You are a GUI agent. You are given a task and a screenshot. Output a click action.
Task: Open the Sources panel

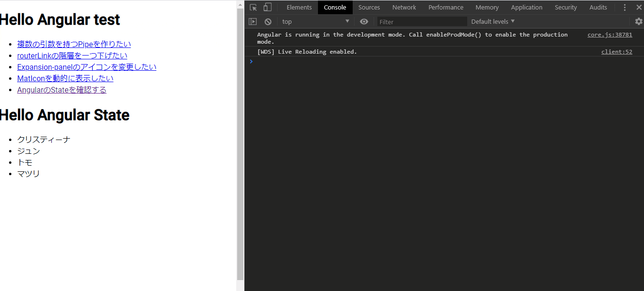click(x=369, y=7)
